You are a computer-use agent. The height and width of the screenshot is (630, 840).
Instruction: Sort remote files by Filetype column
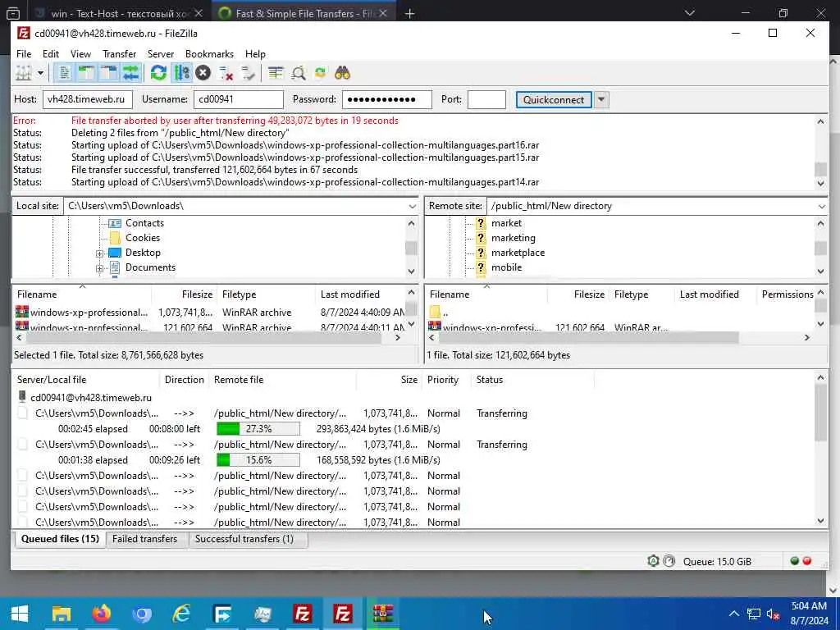(641, 294)
